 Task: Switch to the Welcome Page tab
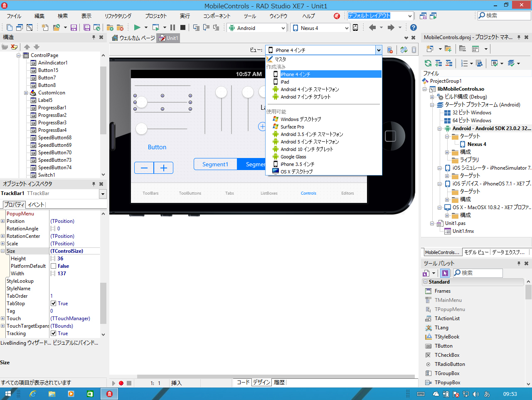(133, 38)
